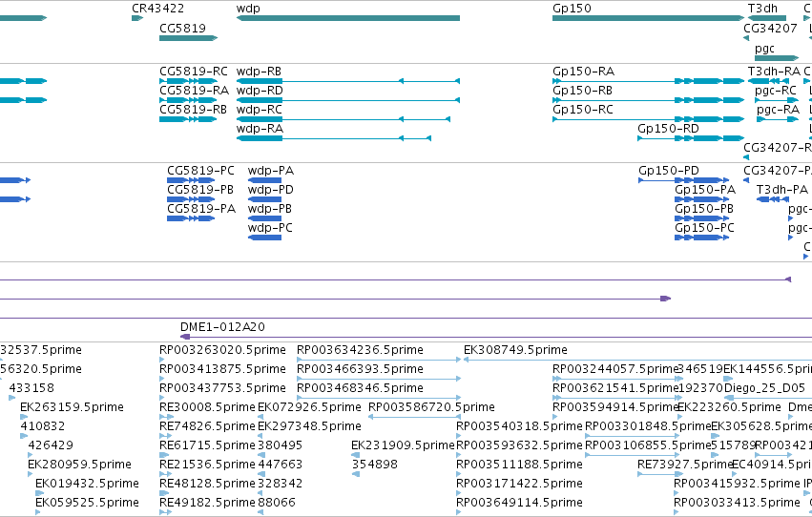Screen dimensions: 812x517
Task: Select EST RP003540318.5prime
Action: tap(519, 427)
